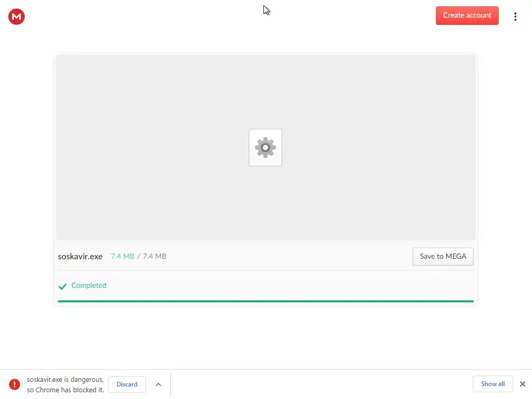The width and height of the screenshot is (532, 399).
Task: Click the MEGA logo icon
Action: point(16,17)
